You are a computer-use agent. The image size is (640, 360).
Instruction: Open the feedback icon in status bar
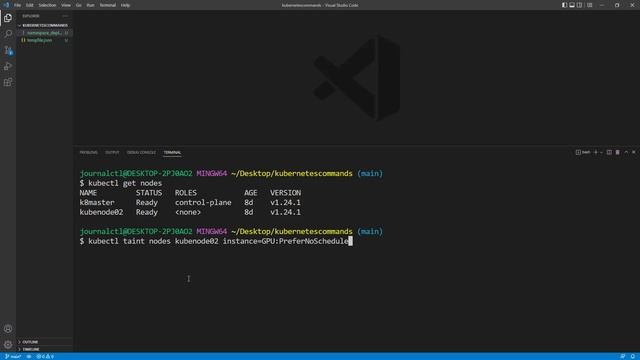click(x=622, y=356)
